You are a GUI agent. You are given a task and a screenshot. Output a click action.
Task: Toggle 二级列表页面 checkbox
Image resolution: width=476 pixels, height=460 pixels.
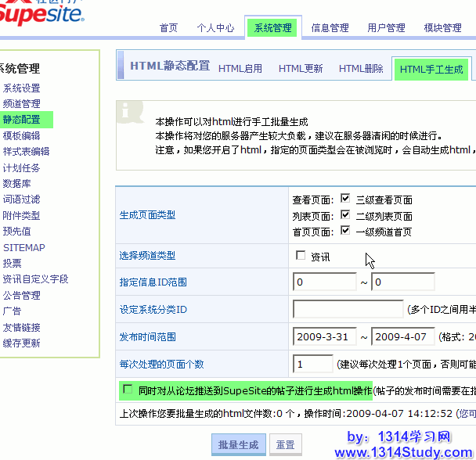tap(345, 215)
